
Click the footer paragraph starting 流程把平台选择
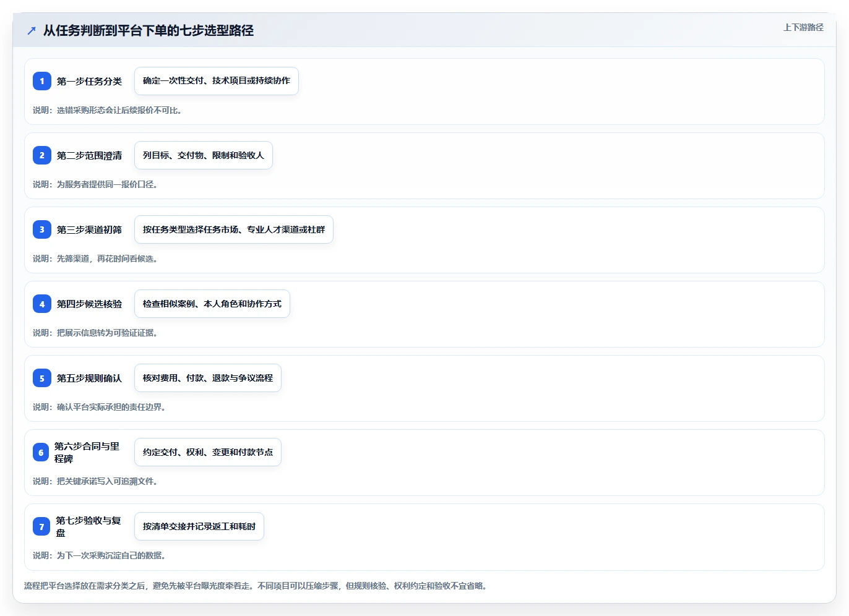[x=256, y=586]
